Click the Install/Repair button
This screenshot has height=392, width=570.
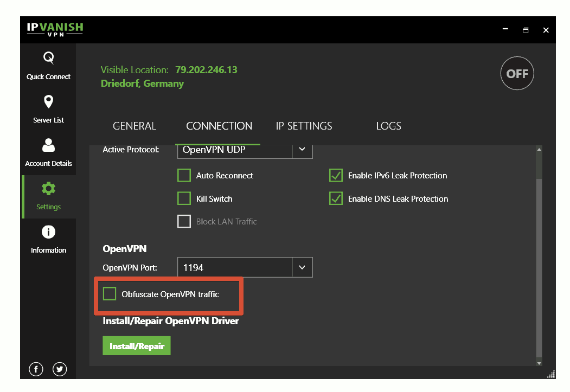pyautogui.click(x=137, y=346)
